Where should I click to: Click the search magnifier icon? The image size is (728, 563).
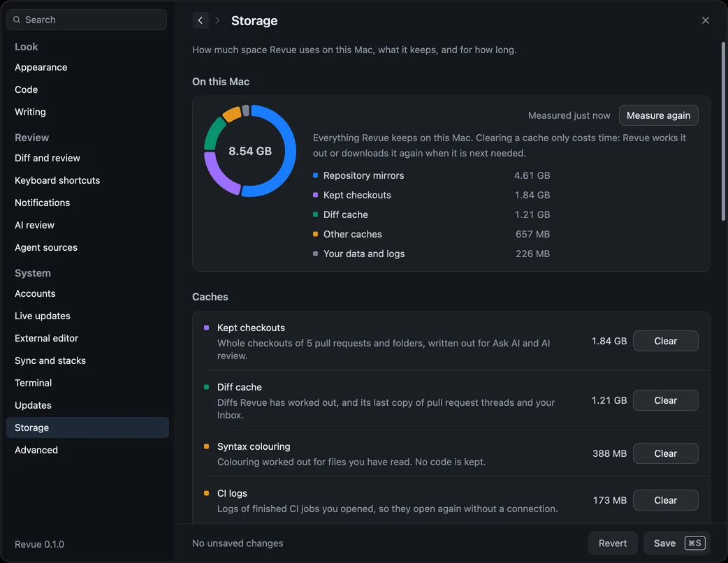(17, 20)
